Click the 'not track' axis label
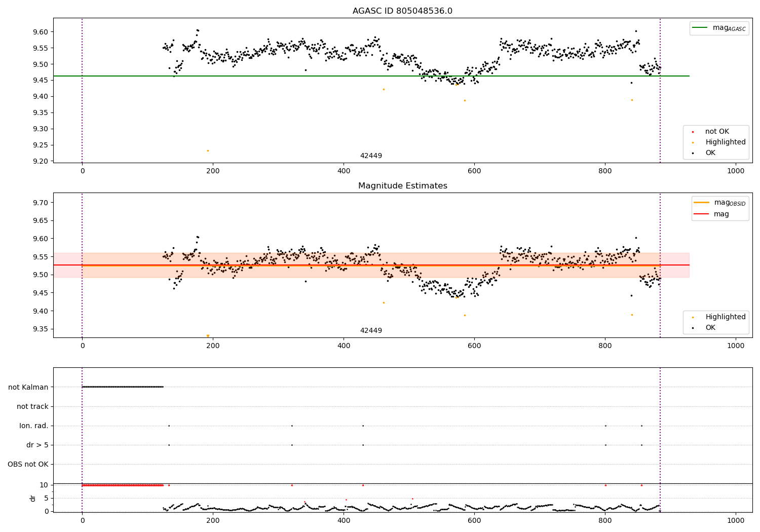The height and width of the screenshot is (532, 760). pos(32,406)
